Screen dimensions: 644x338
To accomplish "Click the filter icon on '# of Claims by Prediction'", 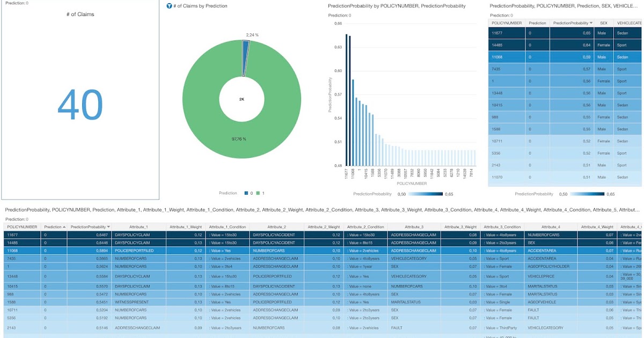I will tap(168, 6).
